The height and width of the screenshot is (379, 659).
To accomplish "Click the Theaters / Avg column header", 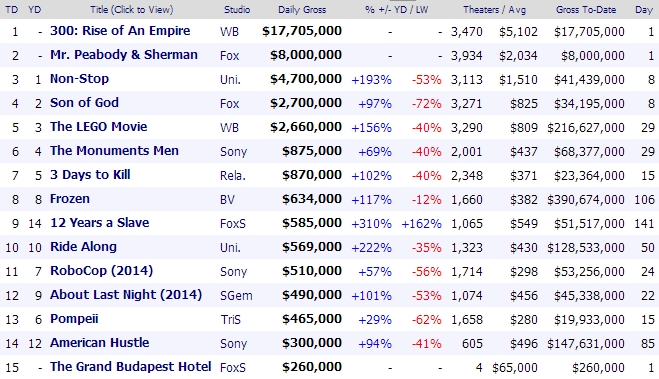I will pos(494,10).
